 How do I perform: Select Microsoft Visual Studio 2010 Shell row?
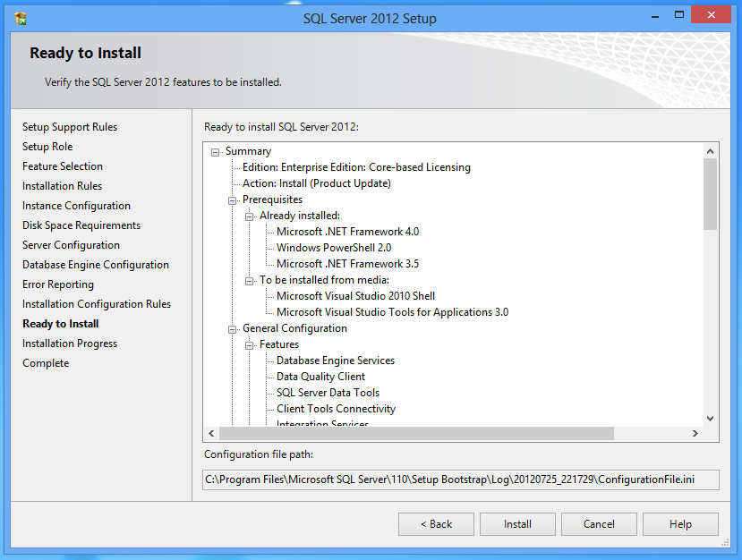(x=356, y=296)
